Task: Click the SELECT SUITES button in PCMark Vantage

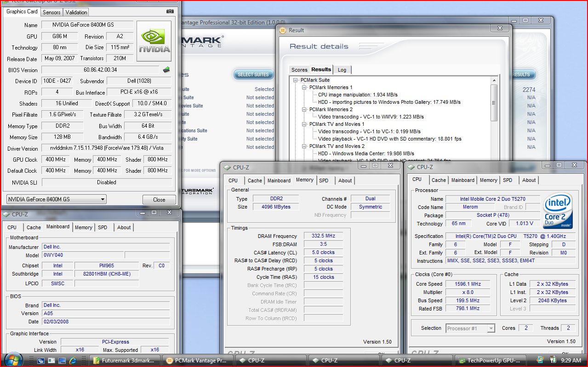Action: click(x=253, y=74)
